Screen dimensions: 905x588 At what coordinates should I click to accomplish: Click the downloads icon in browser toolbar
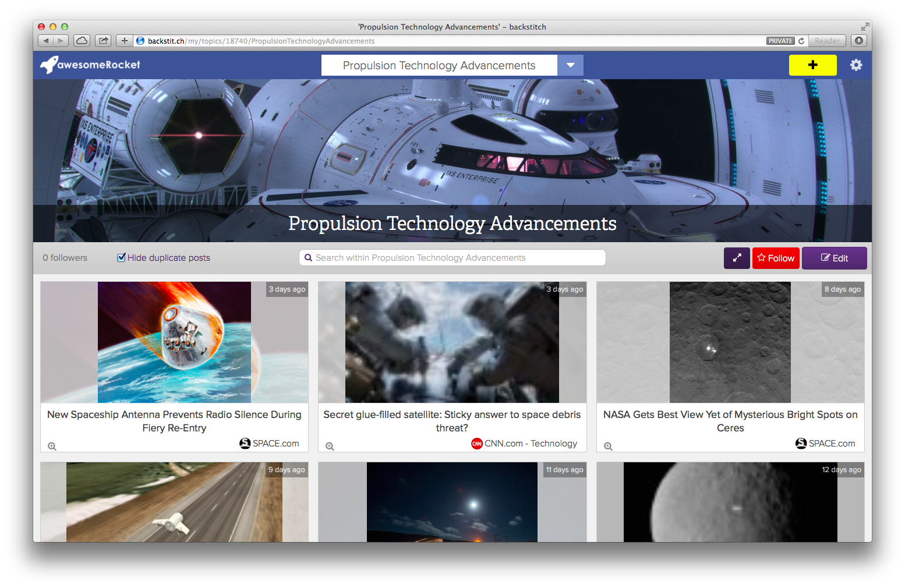(x=858, y=41)
